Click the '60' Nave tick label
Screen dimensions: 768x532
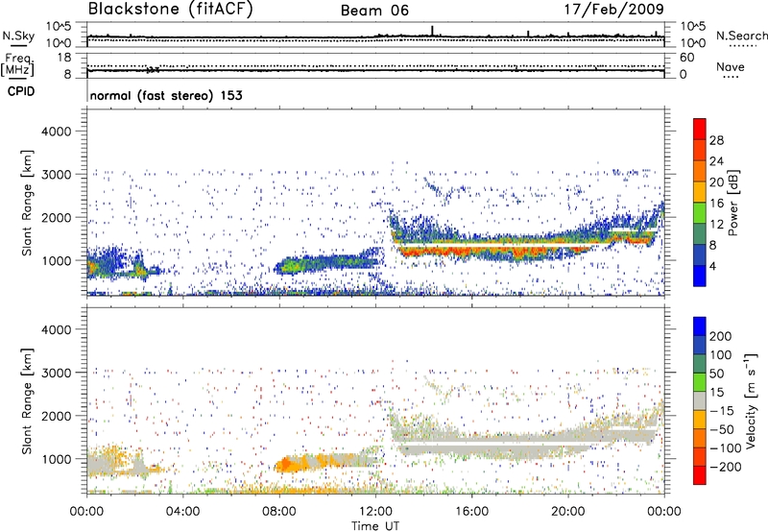(686, 58)
